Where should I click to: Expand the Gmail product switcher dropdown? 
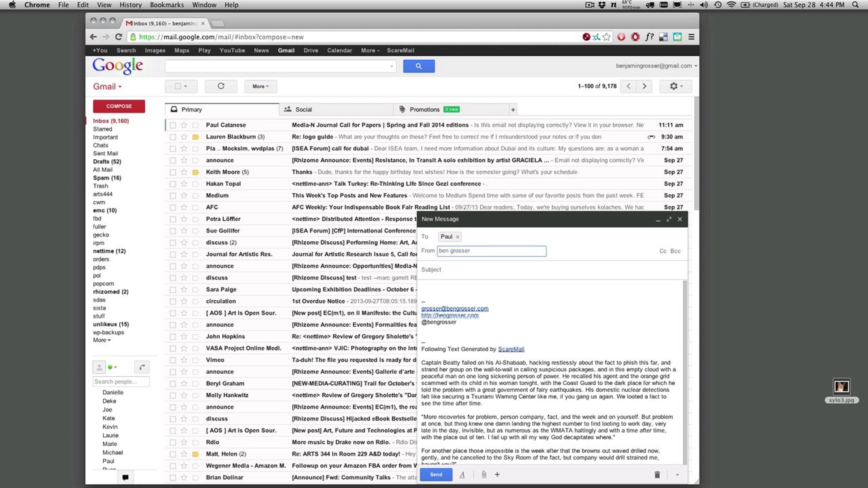click(x=107, y=87)
